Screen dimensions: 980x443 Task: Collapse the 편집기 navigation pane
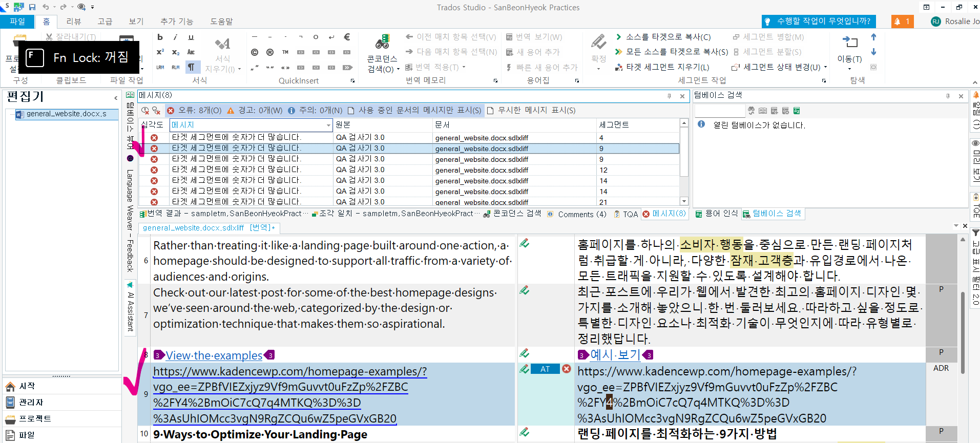(x=116, y=97)
